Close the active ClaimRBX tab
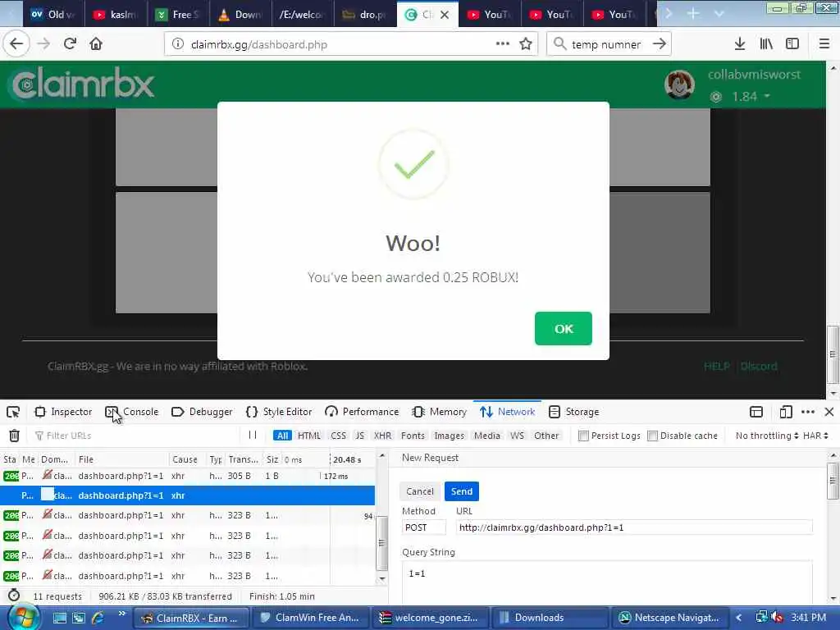This screenshot has width=840, height=630. 444,15
